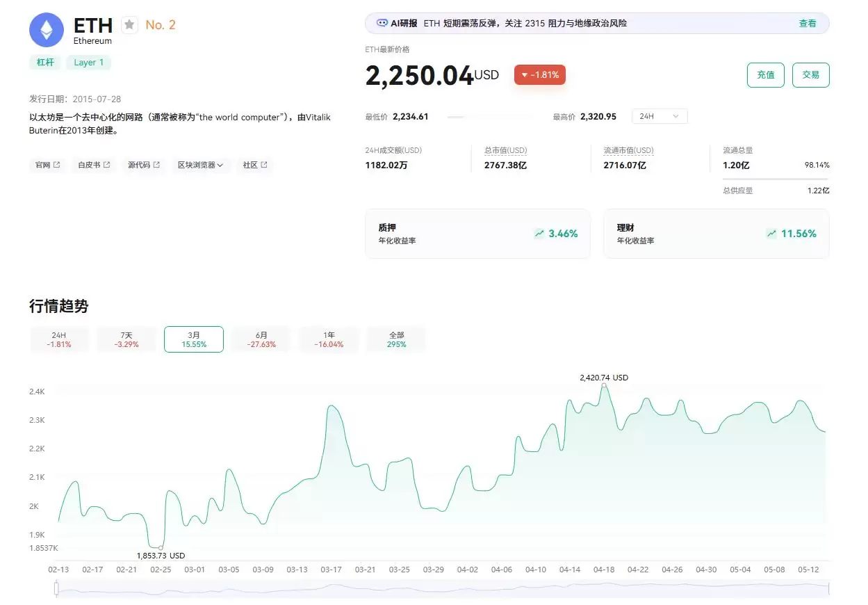
Task: Select the 7天 trend tab
Action: tap(126, 339)
